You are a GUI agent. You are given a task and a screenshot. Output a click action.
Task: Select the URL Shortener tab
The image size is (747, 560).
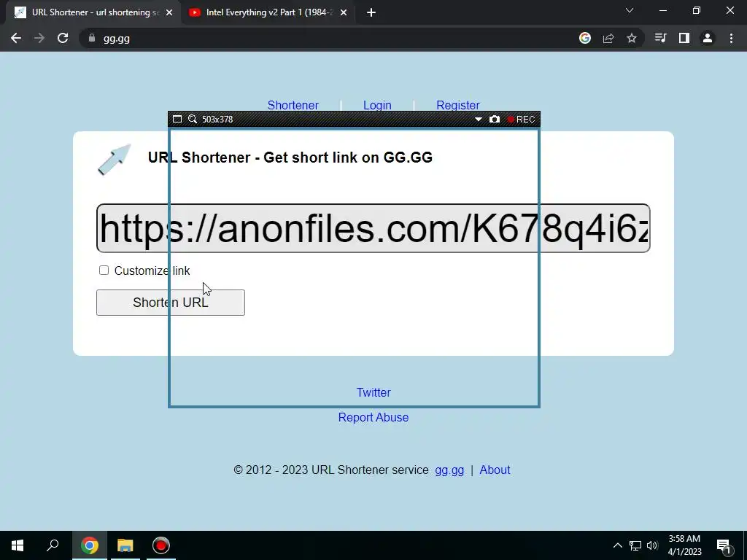click(x=93, y=13)
